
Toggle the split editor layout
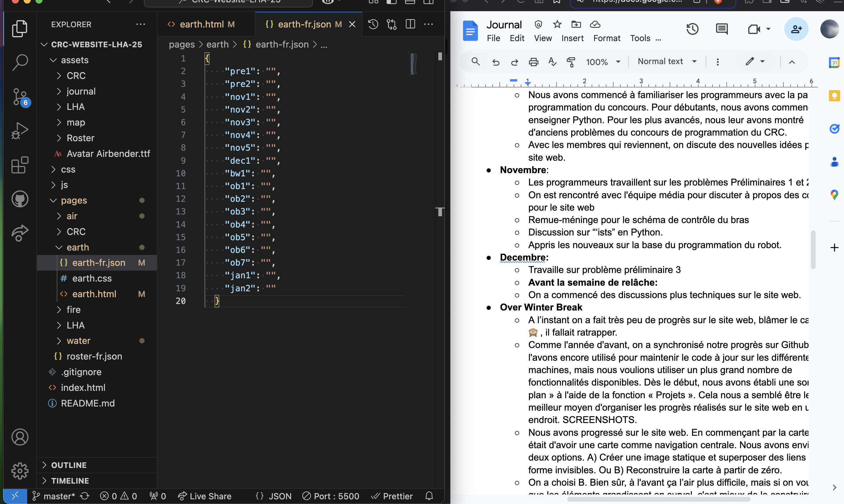(410, 24)
